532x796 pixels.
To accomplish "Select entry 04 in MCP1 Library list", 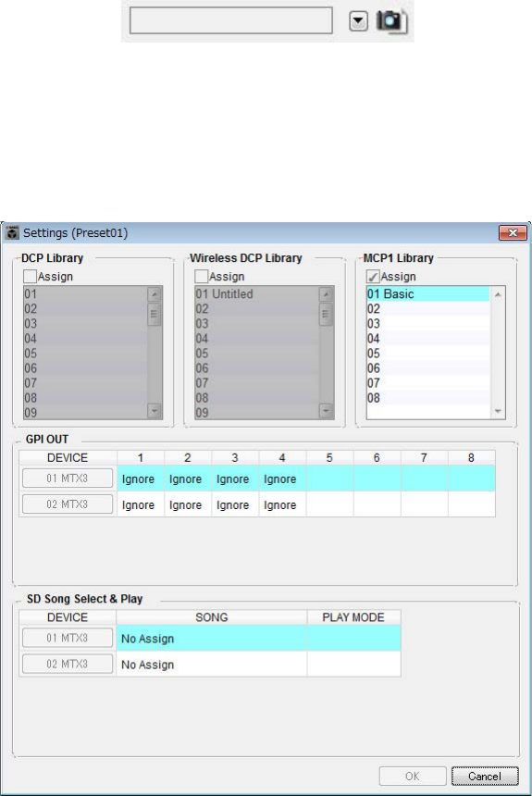I will click(x=428, y=339).
